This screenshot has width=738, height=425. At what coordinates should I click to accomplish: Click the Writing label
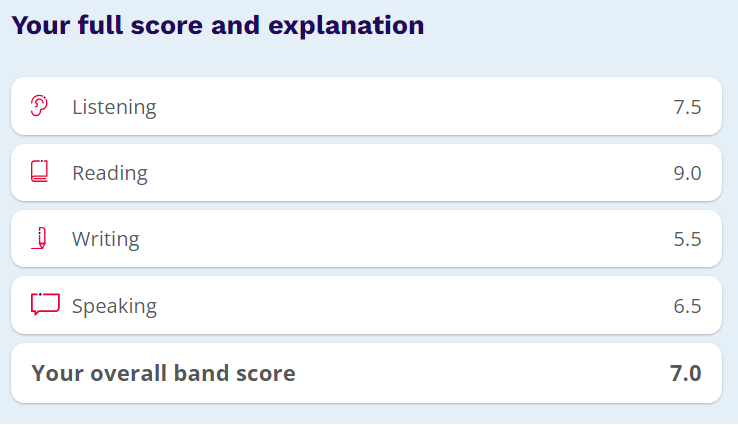pos(105,240)
